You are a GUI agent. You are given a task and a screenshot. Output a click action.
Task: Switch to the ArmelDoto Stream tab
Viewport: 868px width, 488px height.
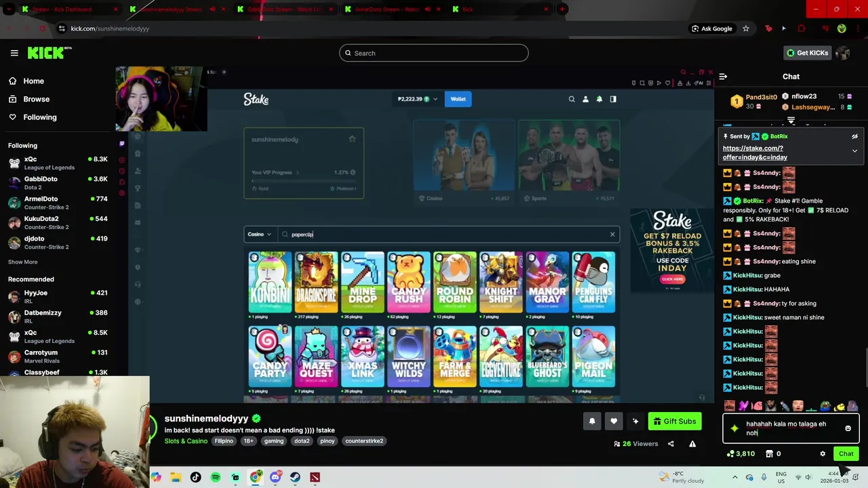pos(392,9)
